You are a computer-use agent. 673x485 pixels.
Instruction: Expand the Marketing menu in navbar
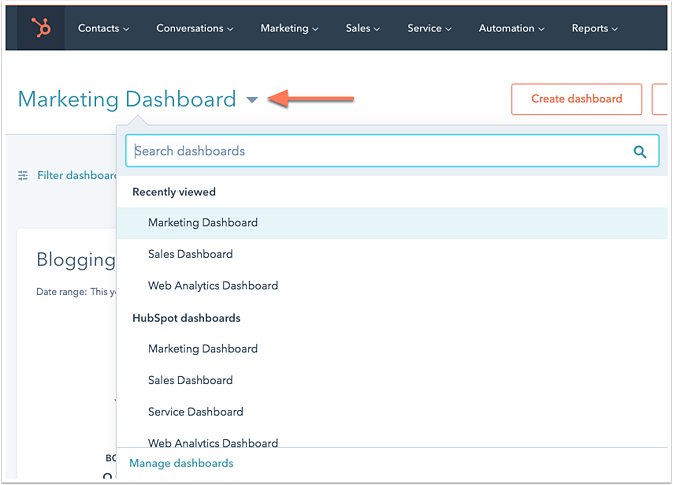289,28
